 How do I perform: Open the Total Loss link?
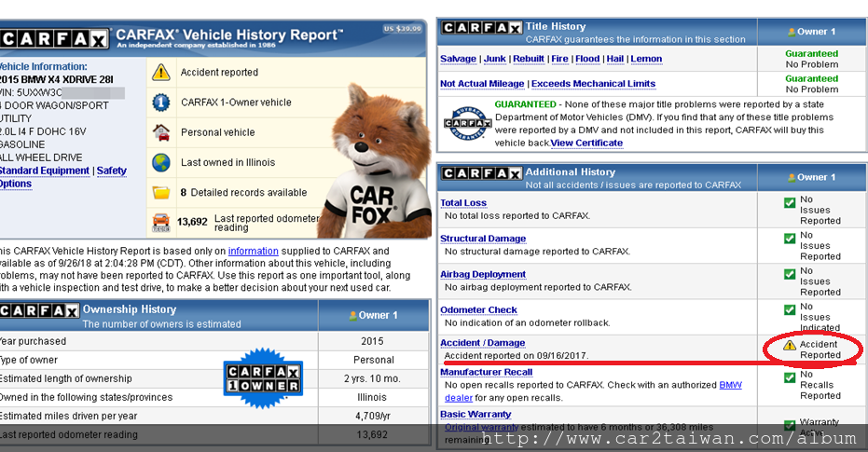463,203
